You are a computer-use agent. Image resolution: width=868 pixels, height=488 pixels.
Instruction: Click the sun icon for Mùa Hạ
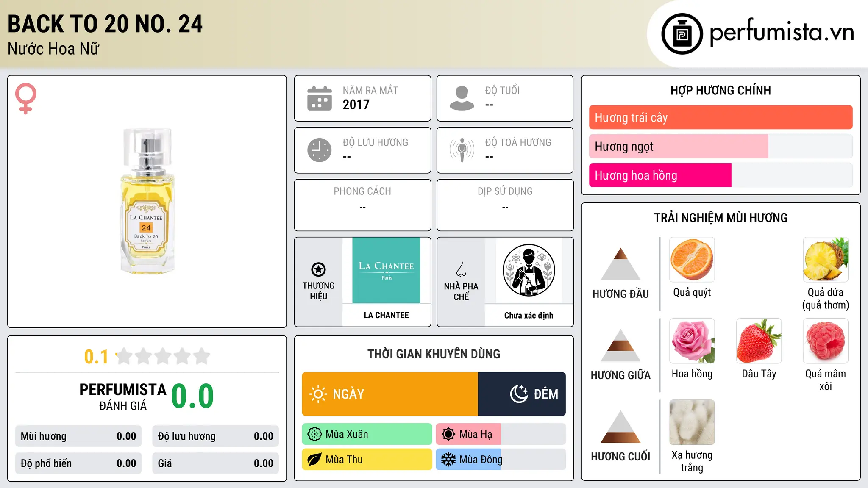coord(448,434)
